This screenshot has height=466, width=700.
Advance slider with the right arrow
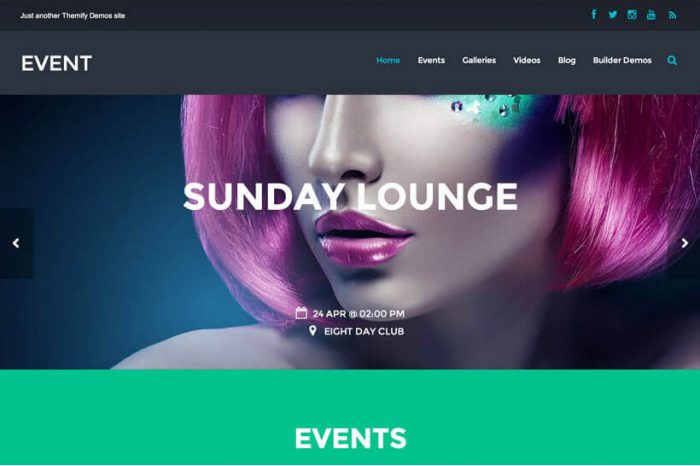(x=684, y=243)
